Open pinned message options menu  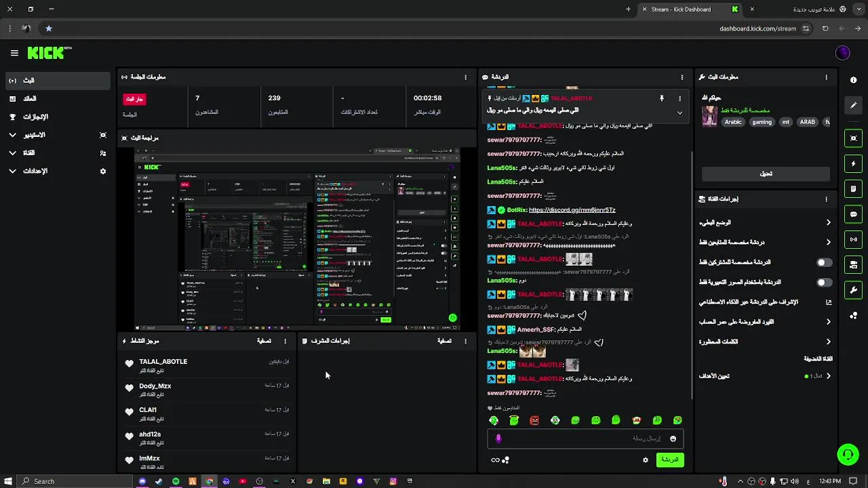679,98
